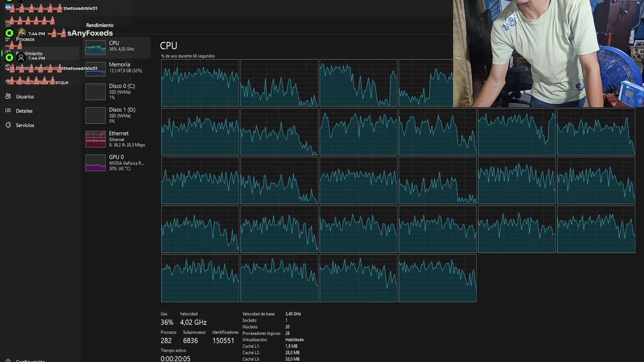Click the Rendimiento panel header
Viewport: 644px width, 362px height.
pos(100,25)
